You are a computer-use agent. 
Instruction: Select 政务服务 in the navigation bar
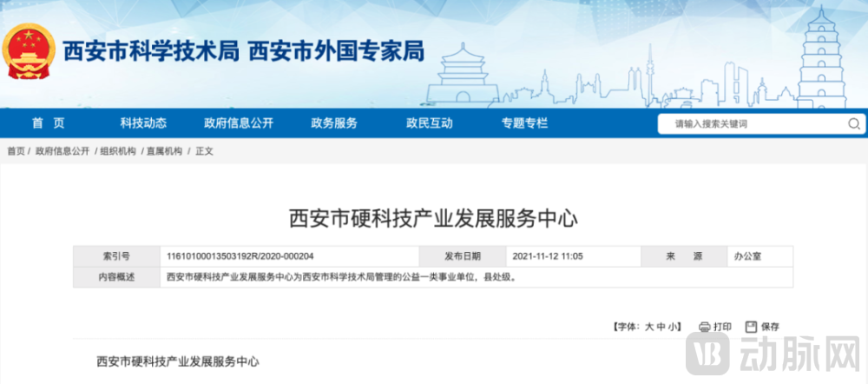tap(334, 123)
